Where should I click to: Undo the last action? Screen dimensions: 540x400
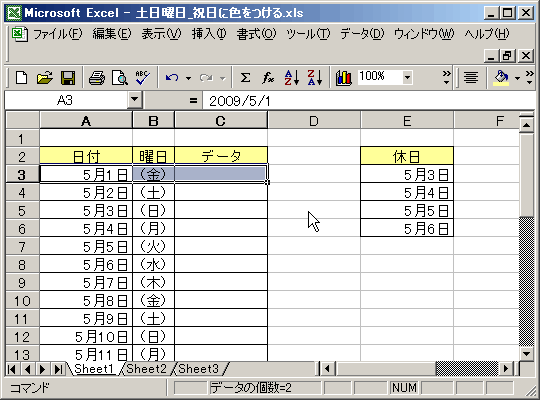(172, 78)
